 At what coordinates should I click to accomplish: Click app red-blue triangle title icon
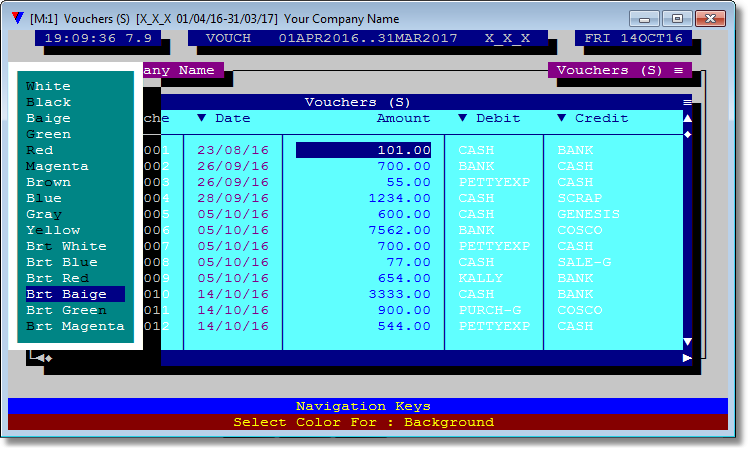coord(18,19)
